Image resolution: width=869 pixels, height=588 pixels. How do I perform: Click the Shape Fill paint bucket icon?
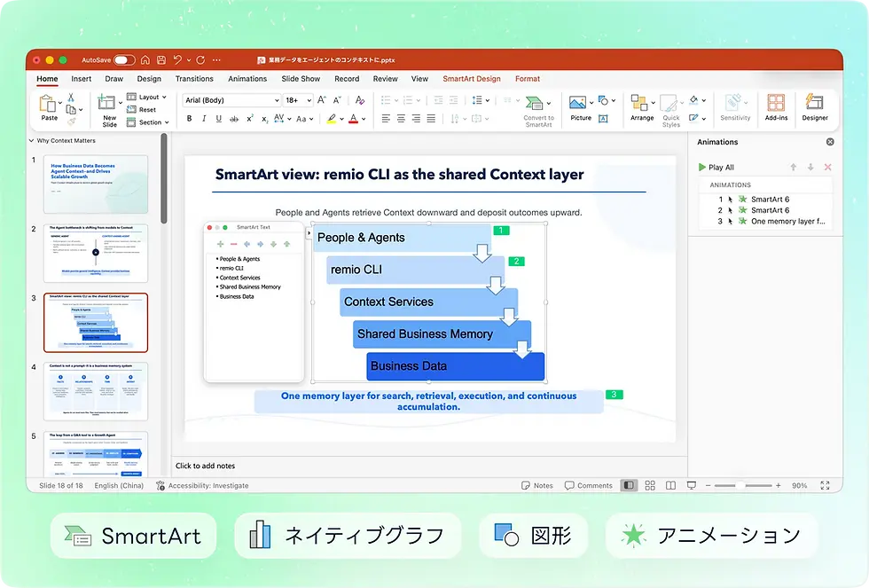[x=693, y=99]
